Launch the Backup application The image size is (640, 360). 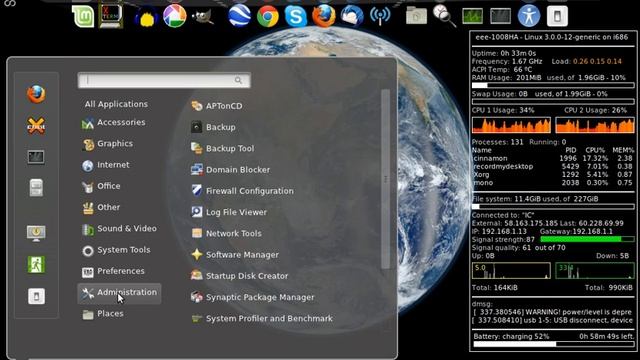coord(213,127)
